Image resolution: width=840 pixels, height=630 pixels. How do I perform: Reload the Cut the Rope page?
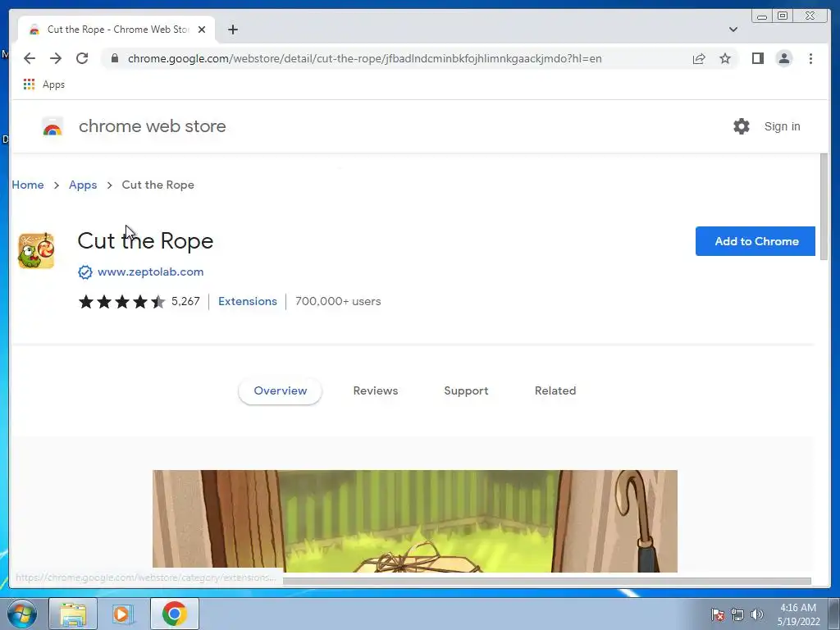click(82, 58)
